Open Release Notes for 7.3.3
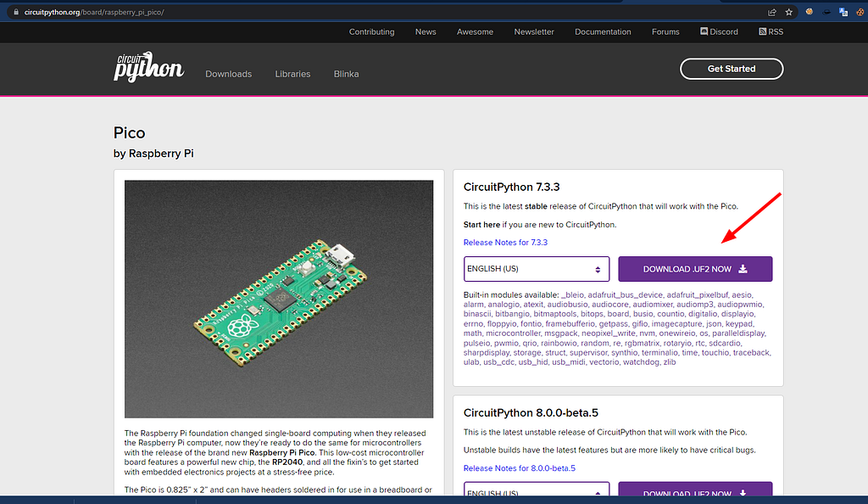This screenshot has width=868, height=504. [505, 242]
